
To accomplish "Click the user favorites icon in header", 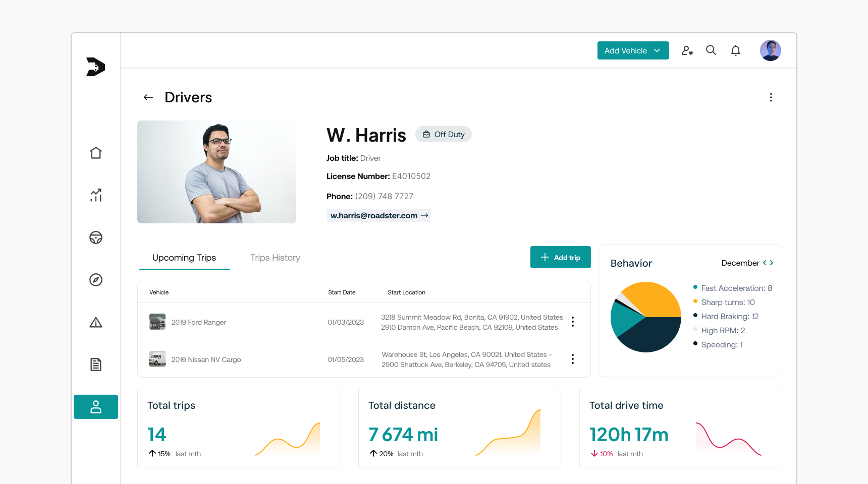I will (687, 50).
